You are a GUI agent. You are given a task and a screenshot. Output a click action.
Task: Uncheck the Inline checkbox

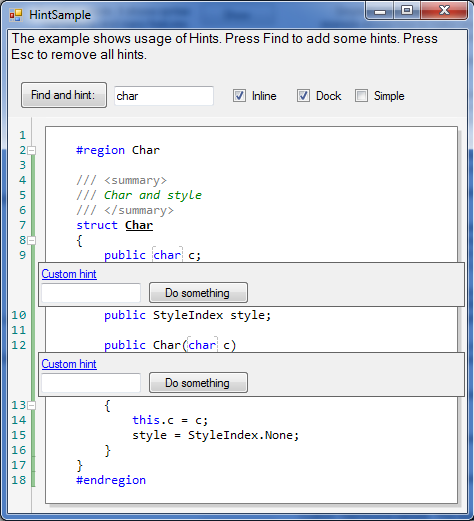point(239,96)
